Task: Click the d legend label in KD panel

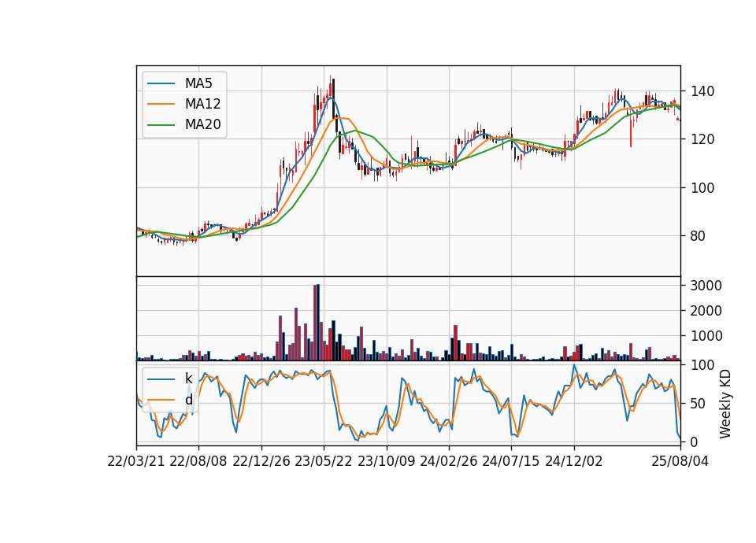Action: click(188, 400)
